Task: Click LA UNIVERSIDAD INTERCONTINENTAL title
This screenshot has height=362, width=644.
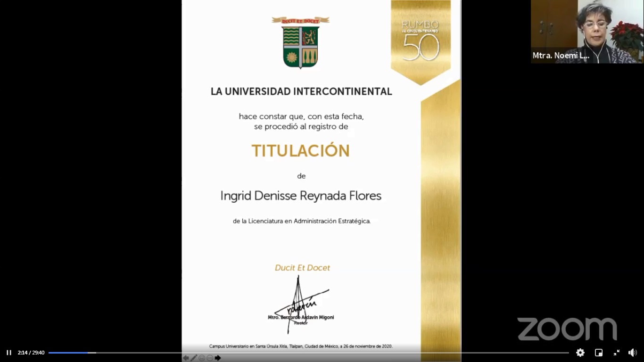Action: [x=301, y=91]
